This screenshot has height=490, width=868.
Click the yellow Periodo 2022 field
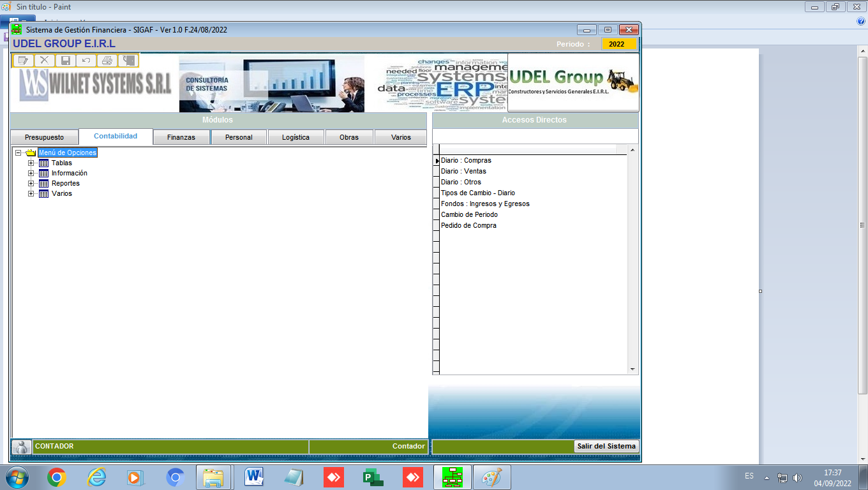pyautogui.click(x=617, y=44)
